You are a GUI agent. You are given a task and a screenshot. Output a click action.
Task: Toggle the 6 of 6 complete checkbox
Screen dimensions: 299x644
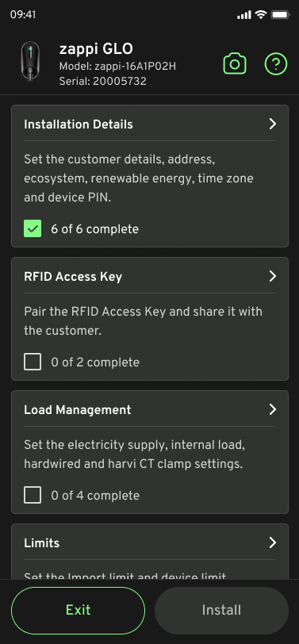[33, 228]
